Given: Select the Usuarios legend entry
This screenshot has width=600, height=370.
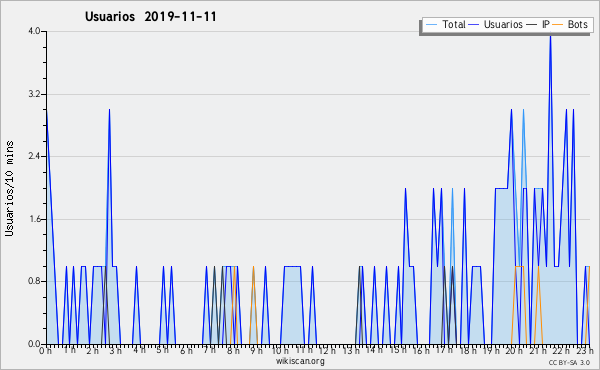Looking at the screenshot, I should [x=496, y=24].
